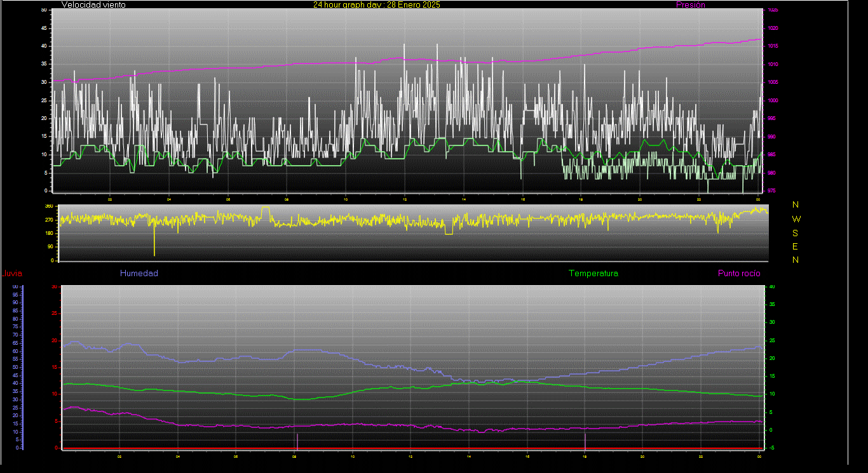
Task: Click the red 'Lluvia' legend label
Action: [12, 274]
